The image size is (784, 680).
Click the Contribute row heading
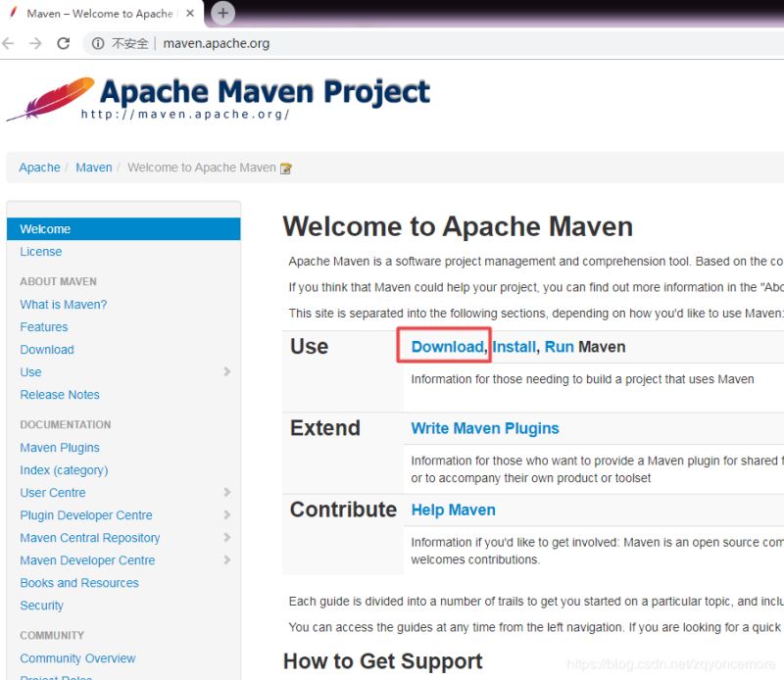(x=344, y=510)
